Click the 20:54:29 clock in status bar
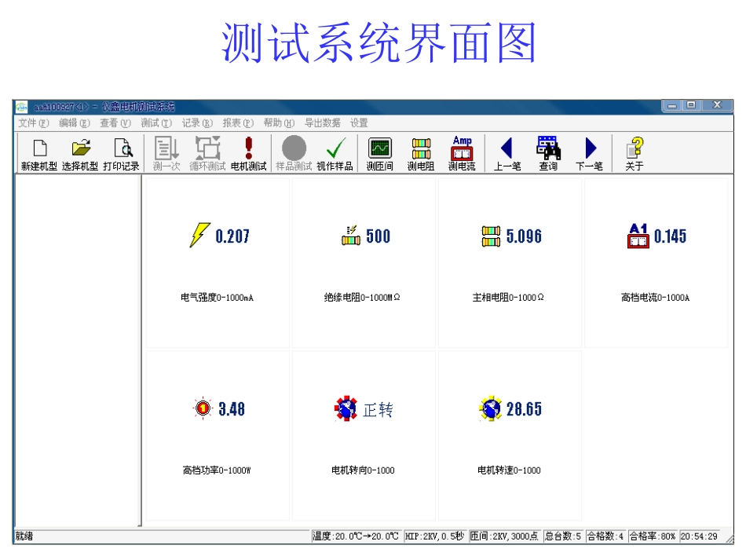Viewport: 746px width, 560px height. tap(699, 536)
